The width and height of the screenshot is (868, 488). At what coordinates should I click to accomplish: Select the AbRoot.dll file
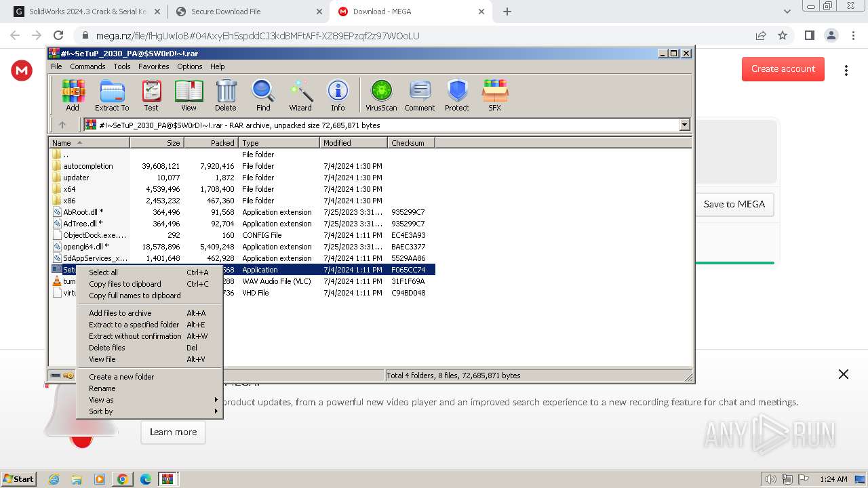83,212
